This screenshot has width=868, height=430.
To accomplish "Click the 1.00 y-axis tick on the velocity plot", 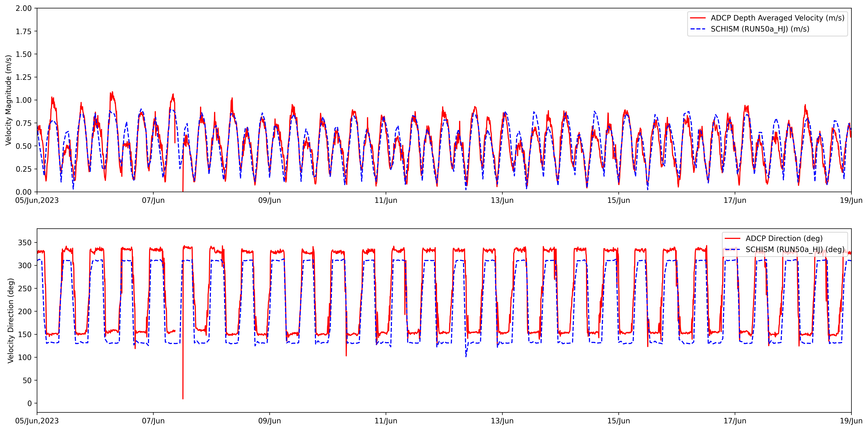I will point(24,100).
